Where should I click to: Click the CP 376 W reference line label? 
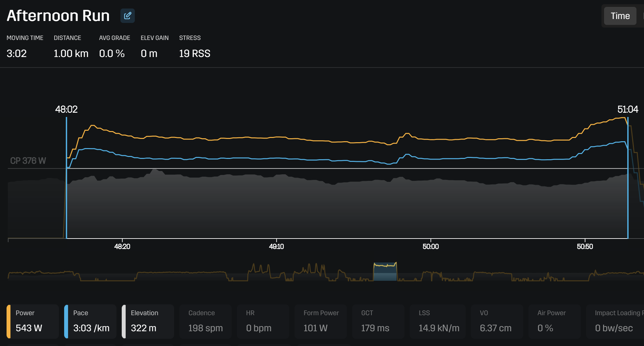point(27,161)
